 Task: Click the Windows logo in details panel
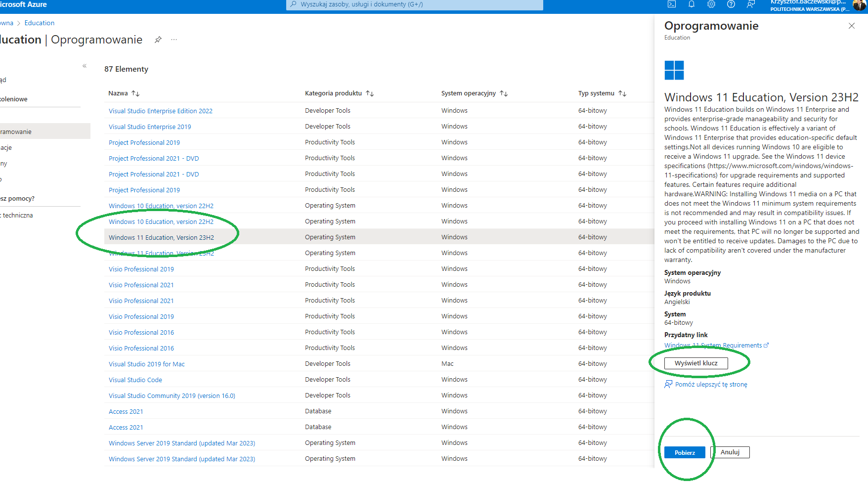(674, 70)
